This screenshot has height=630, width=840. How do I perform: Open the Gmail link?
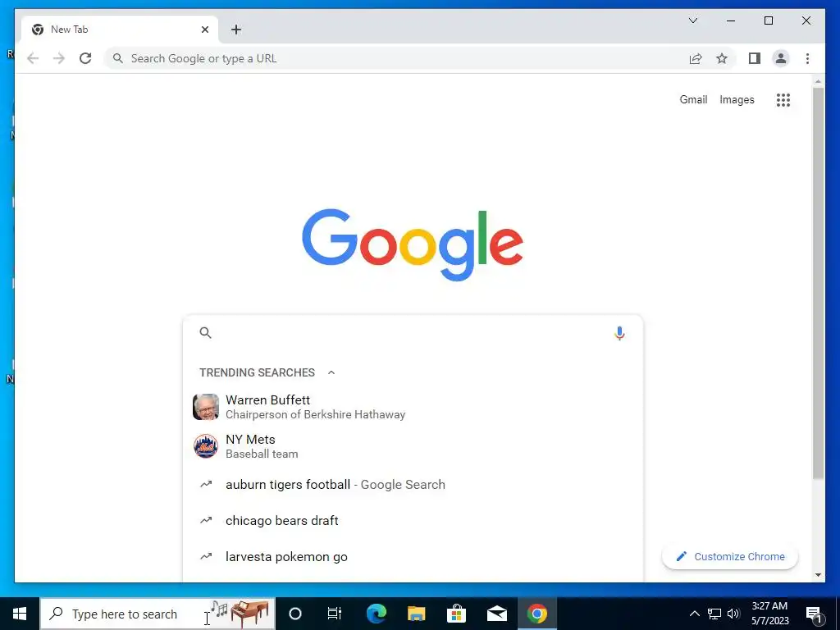coord(693,99)
